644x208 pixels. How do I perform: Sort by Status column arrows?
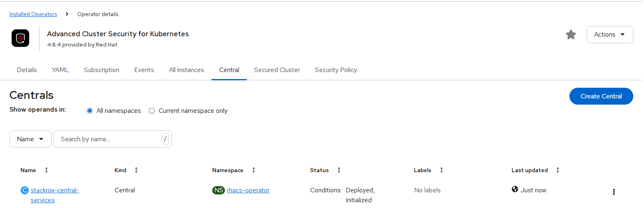tap(339, 170)
